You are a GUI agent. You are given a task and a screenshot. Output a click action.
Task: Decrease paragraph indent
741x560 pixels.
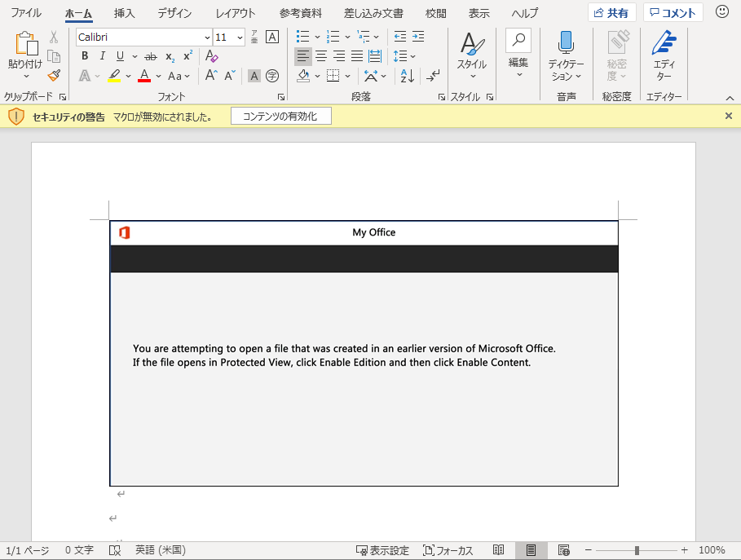coord(400,37)
